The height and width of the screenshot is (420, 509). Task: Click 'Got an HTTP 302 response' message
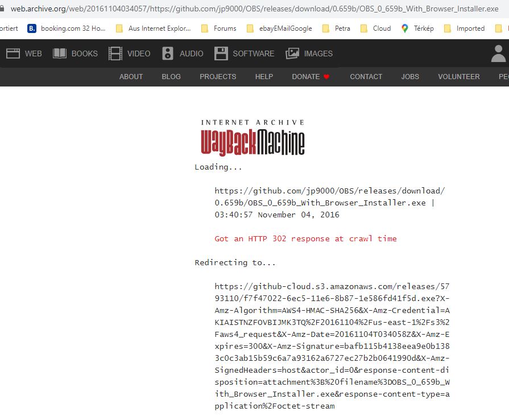pyautogui.click(x=305, y=239)
